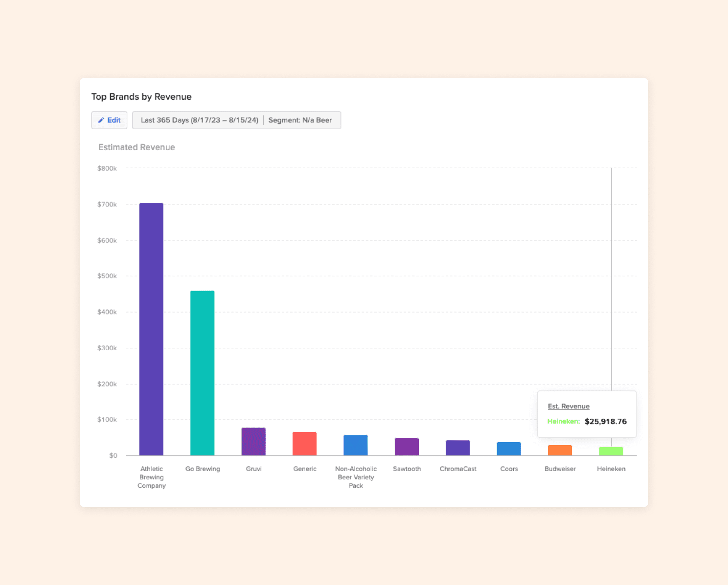Select the orange Budweiser bar
The width and height of the screenshot is (728, 585).
tap(560, 450)
